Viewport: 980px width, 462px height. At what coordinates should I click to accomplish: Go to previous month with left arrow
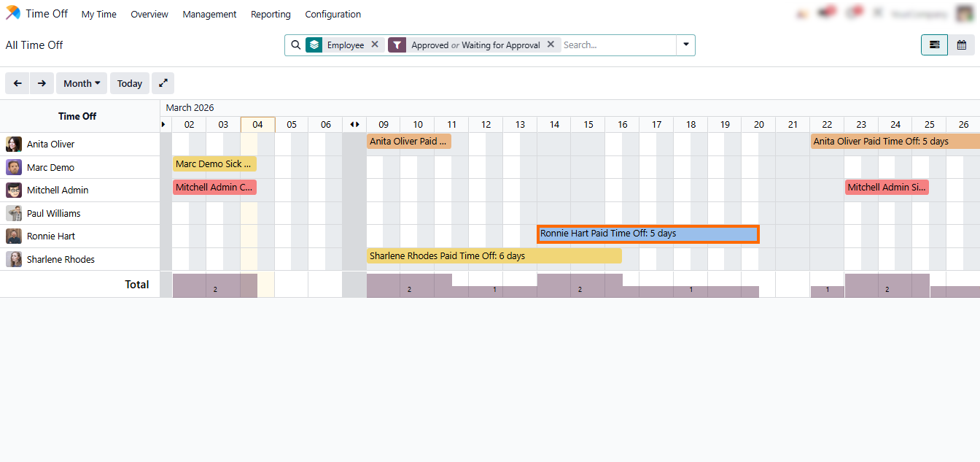point(17,83)
